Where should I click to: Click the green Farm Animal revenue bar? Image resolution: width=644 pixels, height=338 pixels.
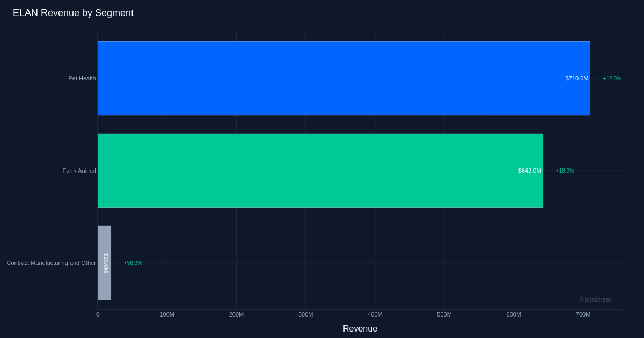click(x=320, y=171)
